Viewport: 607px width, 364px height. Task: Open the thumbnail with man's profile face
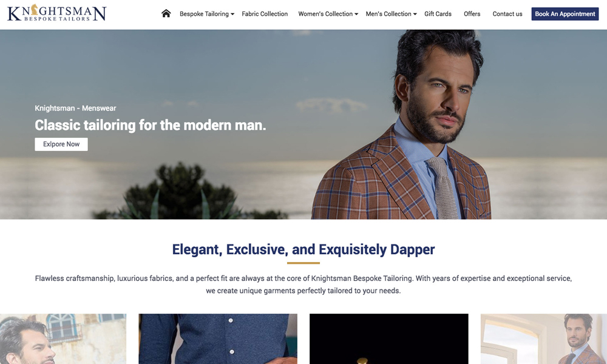63,339
